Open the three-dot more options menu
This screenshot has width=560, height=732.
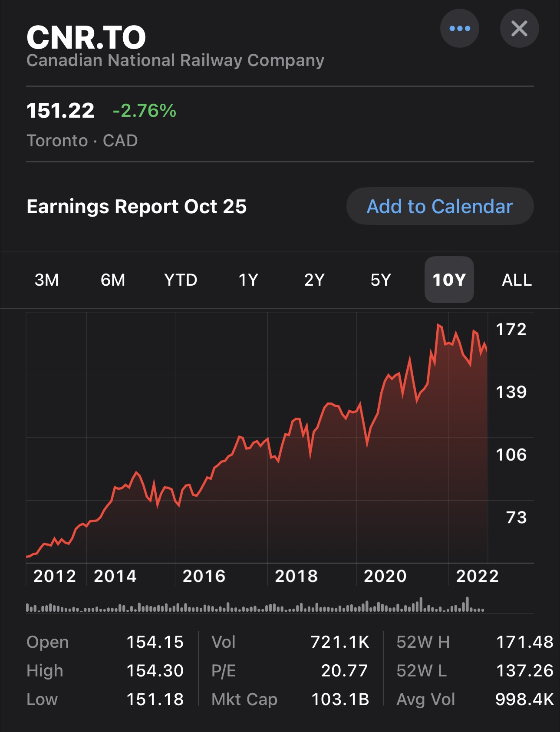[x=459, y=29]
